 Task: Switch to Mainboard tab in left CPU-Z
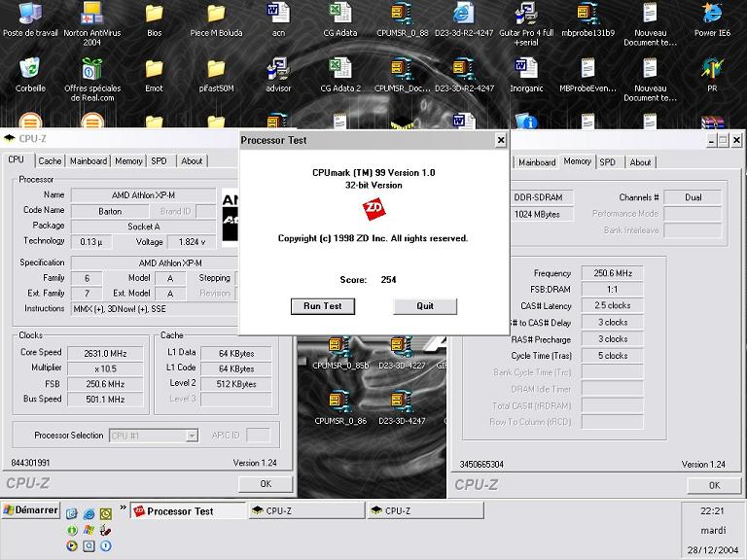click(89, 161)
